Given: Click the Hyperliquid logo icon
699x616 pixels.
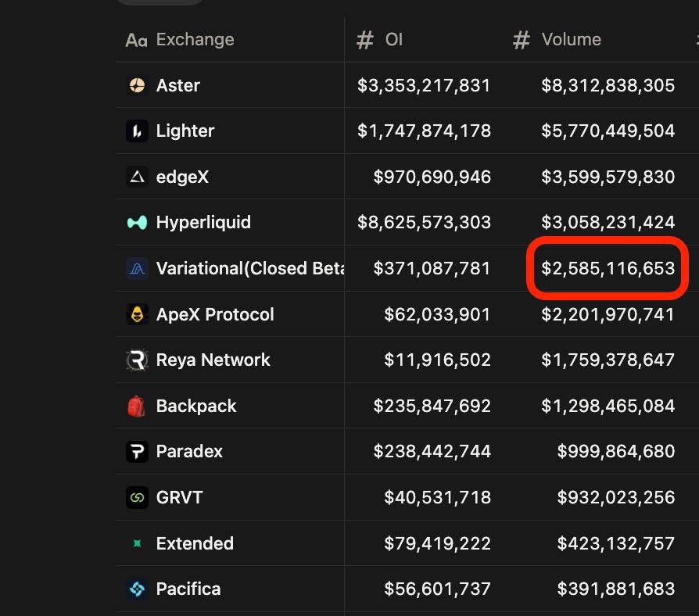Looking at the screenshot, I should [137, 222].
